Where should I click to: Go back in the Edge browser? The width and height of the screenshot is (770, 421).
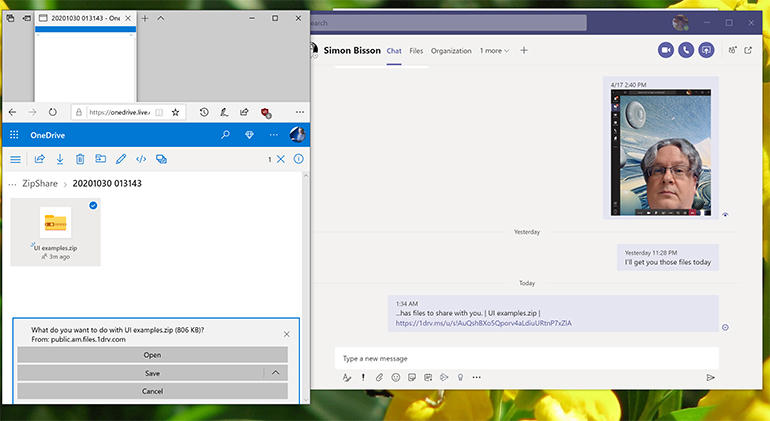point(12,112)
